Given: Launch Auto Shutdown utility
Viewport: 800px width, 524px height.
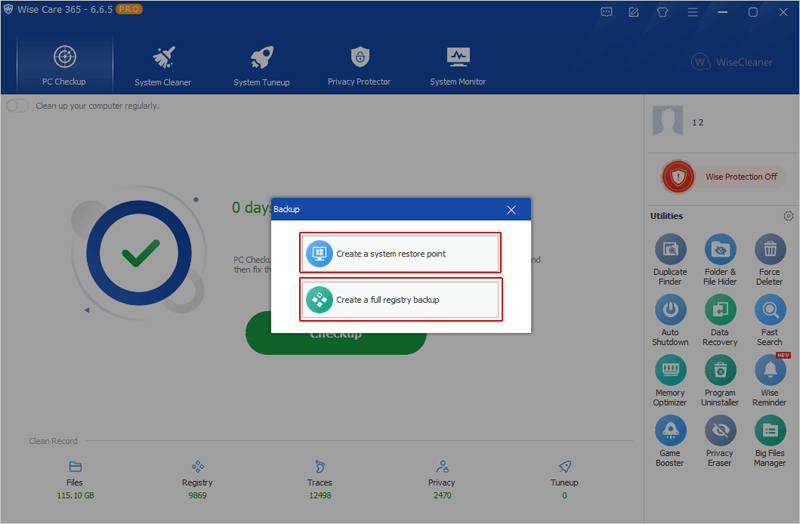Looking at the screenshot, I should tap(670, 320).
